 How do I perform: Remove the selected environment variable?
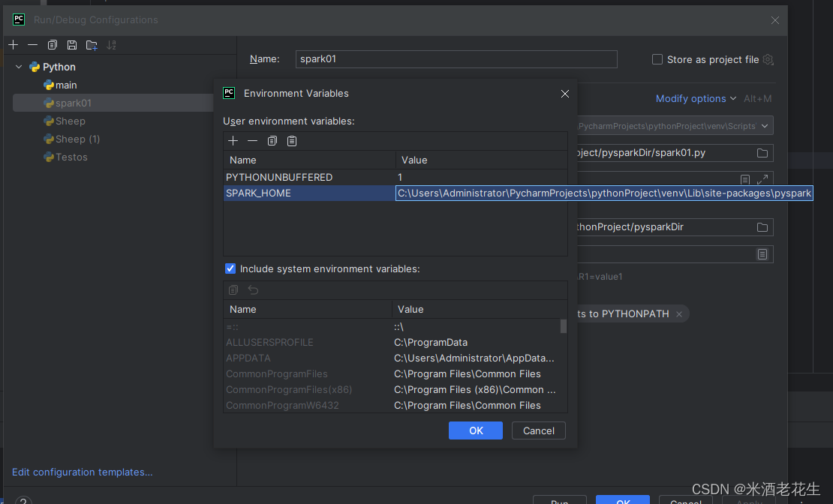click(252, 140)
